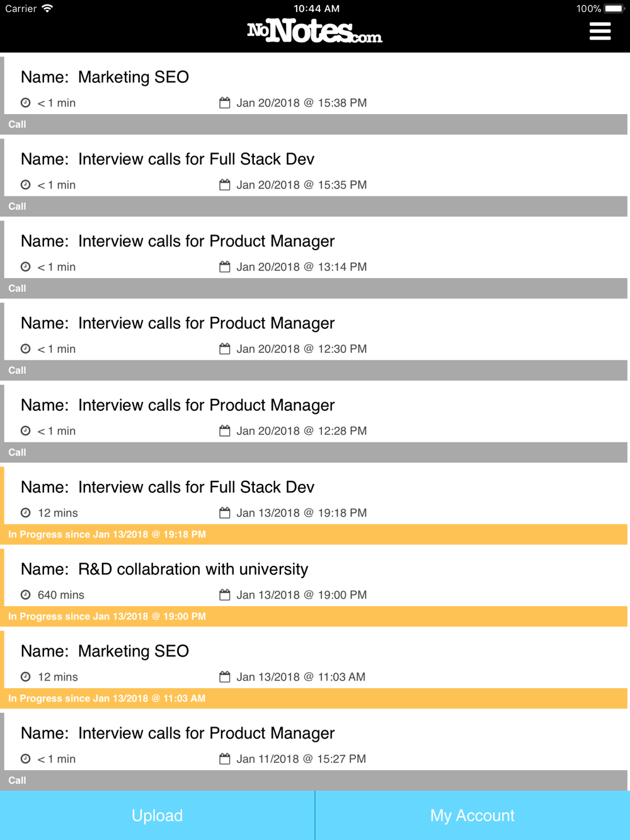Open the My Account tab
Viewport: 630px width, 840px height.
pyautogui.click(x=472, y=815)
